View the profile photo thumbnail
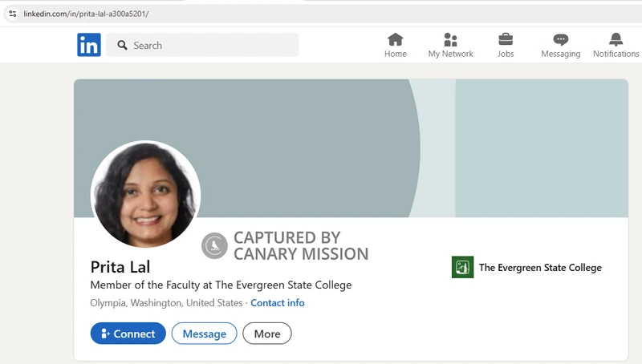Screen dimensions: 642x364 [146, 194]
